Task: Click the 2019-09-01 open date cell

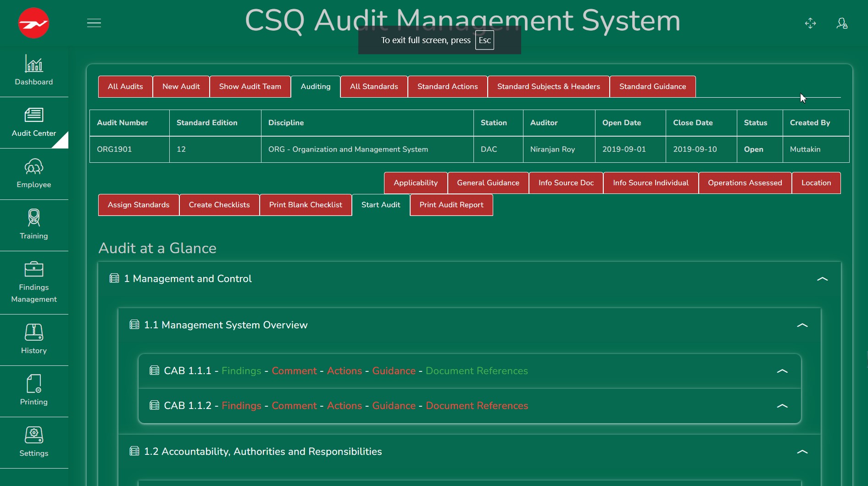Action: click(x=630, y=149)
